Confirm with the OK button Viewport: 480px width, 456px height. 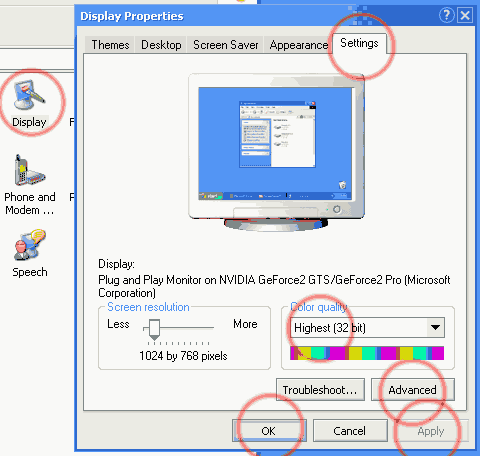pyautogui.click(x=269, y=431)
